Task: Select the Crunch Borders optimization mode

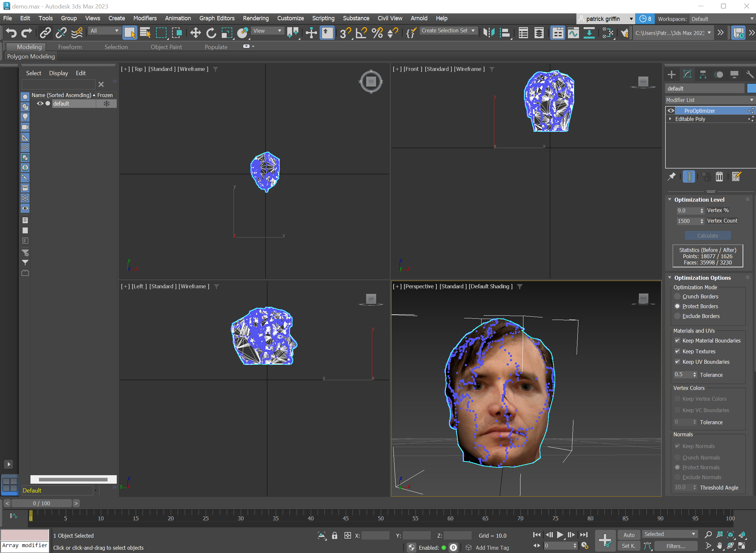Action: [677, 296]
